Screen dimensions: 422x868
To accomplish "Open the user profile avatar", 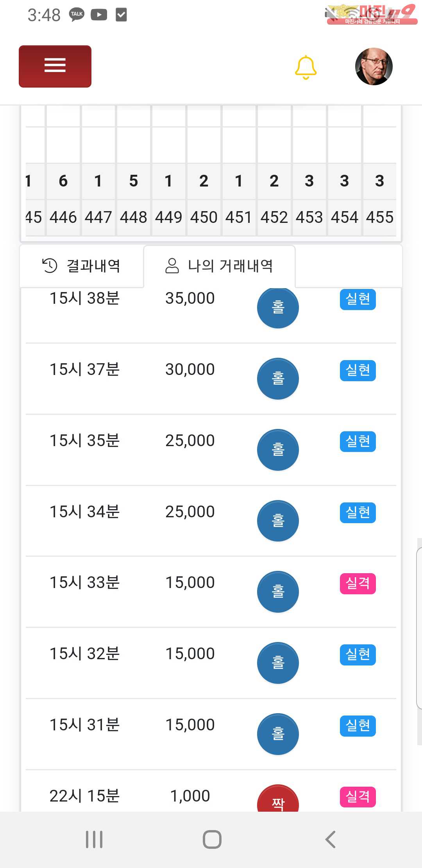I will 374,67.
